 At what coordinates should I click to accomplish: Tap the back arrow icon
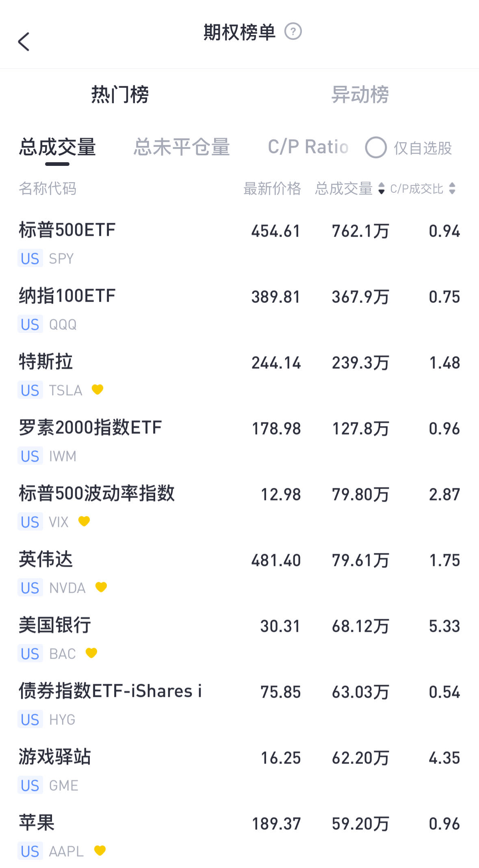[24, 41]
